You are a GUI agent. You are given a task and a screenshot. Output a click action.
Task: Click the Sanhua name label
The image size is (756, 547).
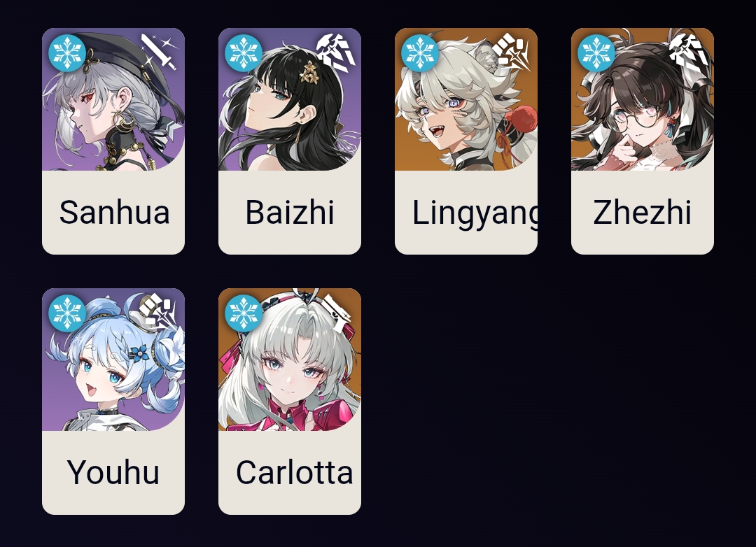click(x=114, y=212)
